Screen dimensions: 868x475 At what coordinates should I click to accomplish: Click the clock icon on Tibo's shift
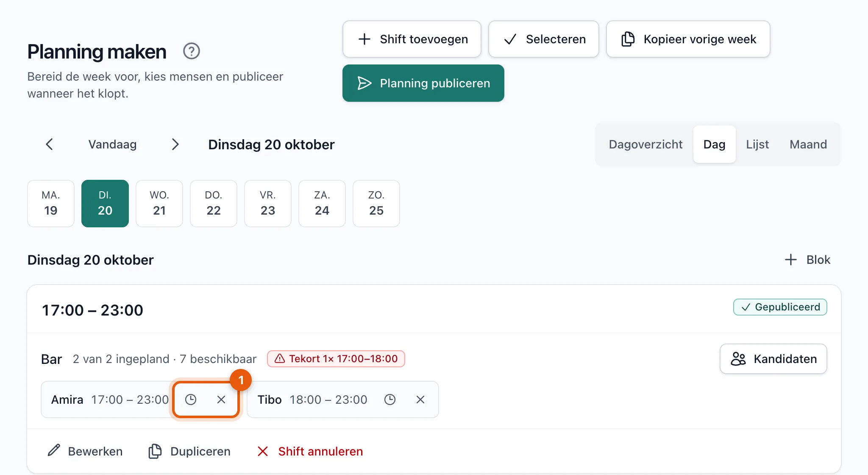pos(390,400)
